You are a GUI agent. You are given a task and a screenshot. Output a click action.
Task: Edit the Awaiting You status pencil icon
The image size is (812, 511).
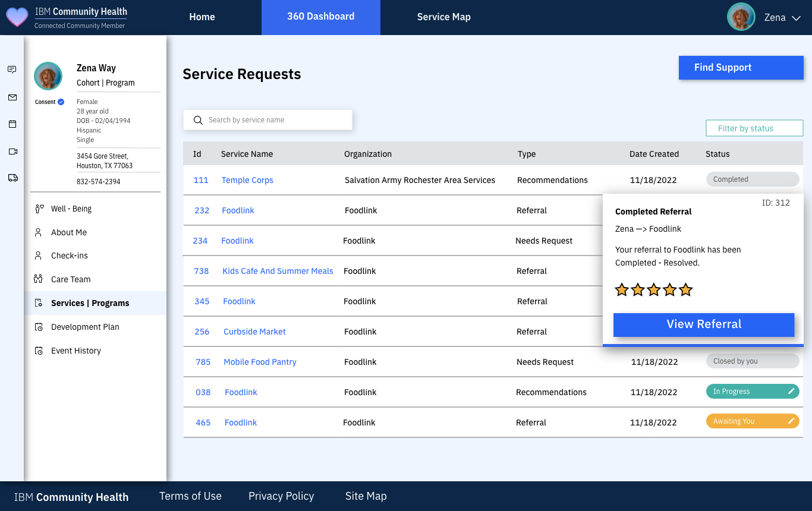791,421
